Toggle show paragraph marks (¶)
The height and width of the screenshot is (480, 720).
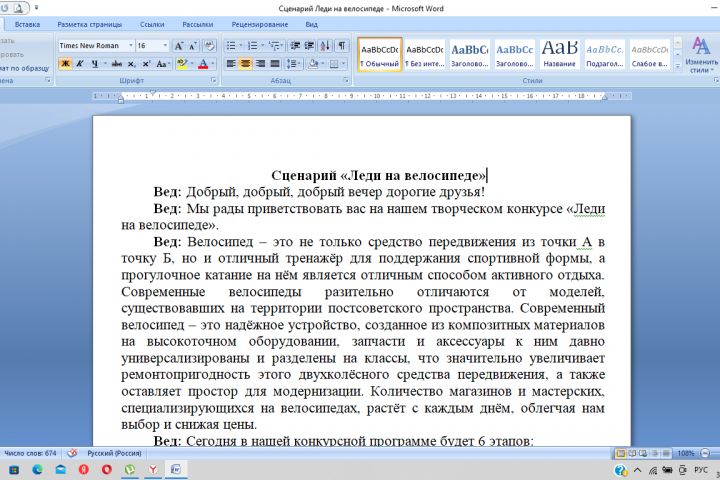tap(342, 45)
